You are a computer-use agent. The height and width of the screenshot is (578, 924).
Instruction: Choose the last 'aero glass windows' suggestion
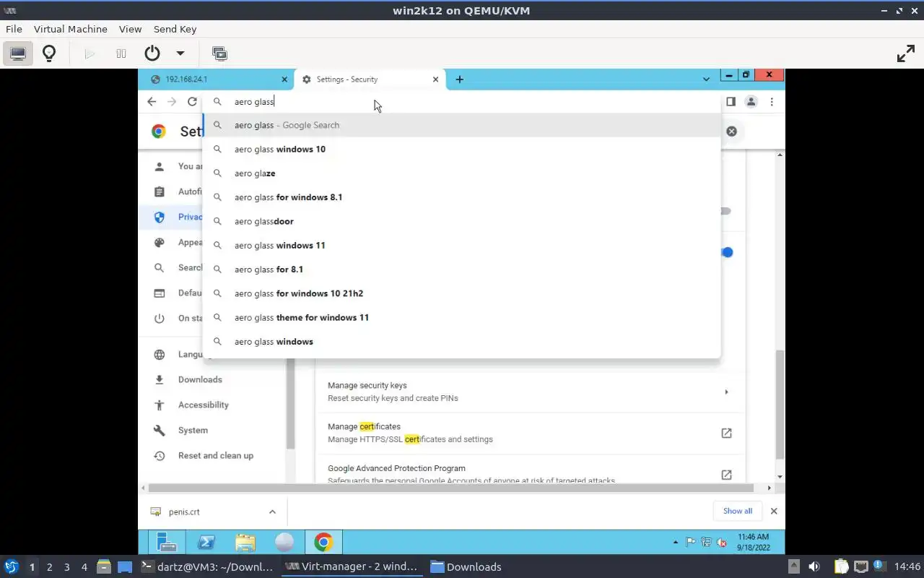[462, 342]
